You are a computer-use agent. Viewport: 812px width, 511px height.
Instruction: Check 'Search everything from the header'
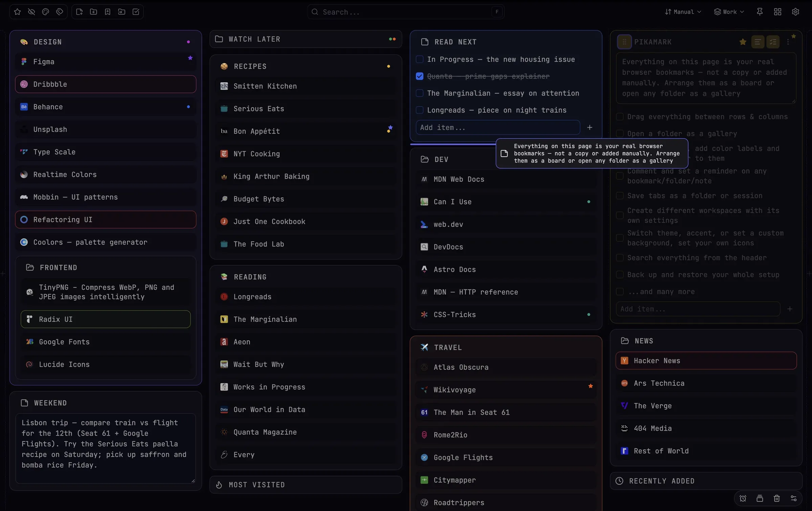click(x=620, y=258)
